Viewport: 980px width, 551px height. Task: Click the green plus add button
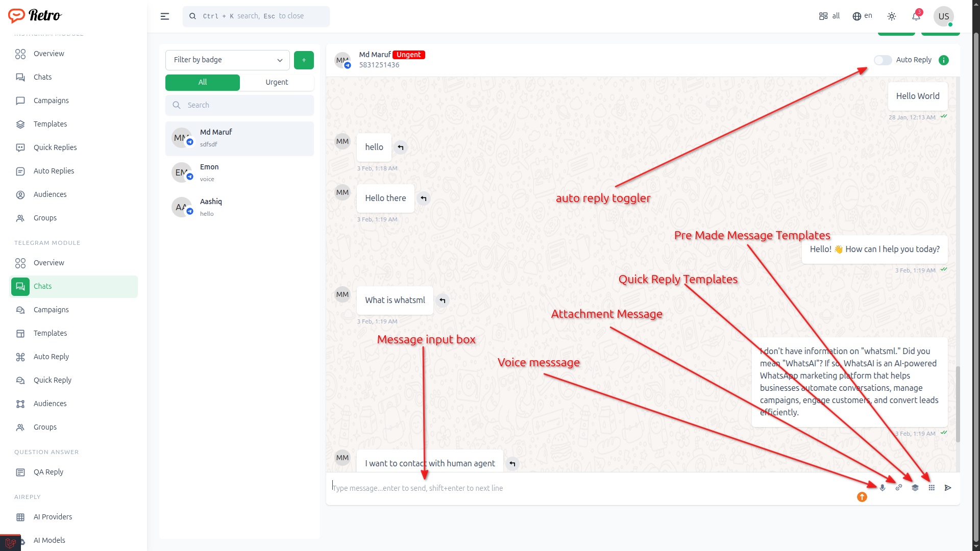point(304,60)
